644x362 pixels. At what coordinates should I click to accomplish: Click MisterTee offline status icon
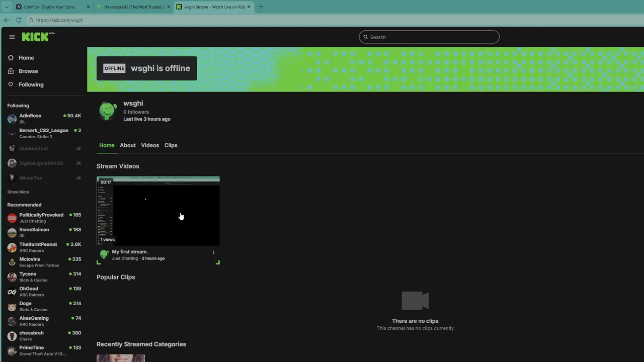click(x=78, y=178)
